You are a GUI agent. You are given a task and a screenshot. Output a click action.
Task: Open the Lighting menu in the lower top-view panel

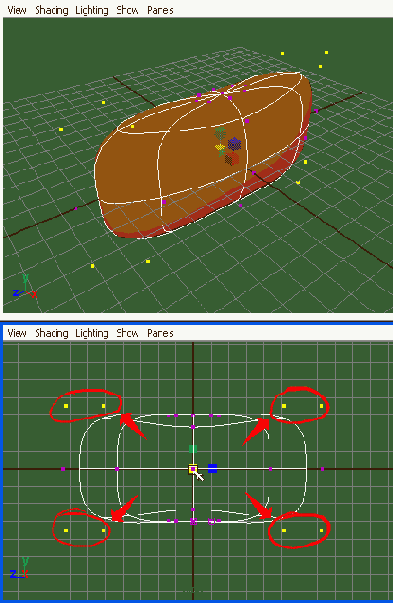[92, 333]
